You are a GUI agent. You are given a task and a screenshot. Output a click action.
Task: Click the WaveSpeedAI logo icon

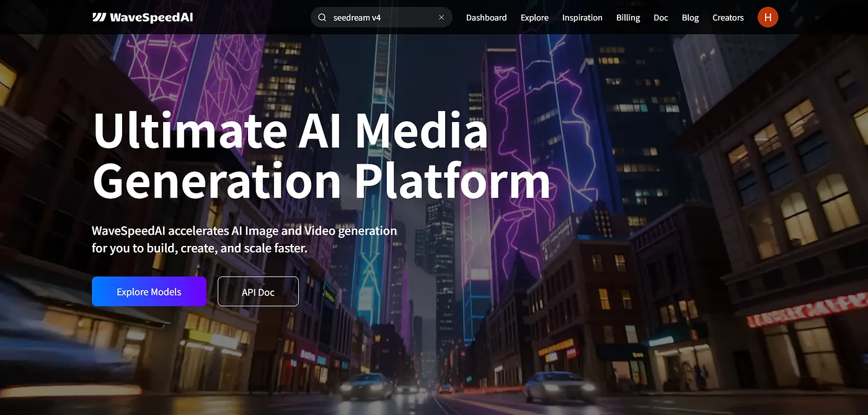click(99, 17)
